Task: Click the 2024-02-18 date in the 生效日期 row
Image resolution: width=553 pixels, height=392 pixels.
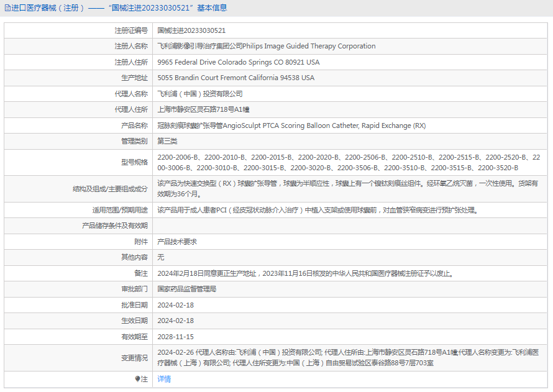Action: pos(176,321)
